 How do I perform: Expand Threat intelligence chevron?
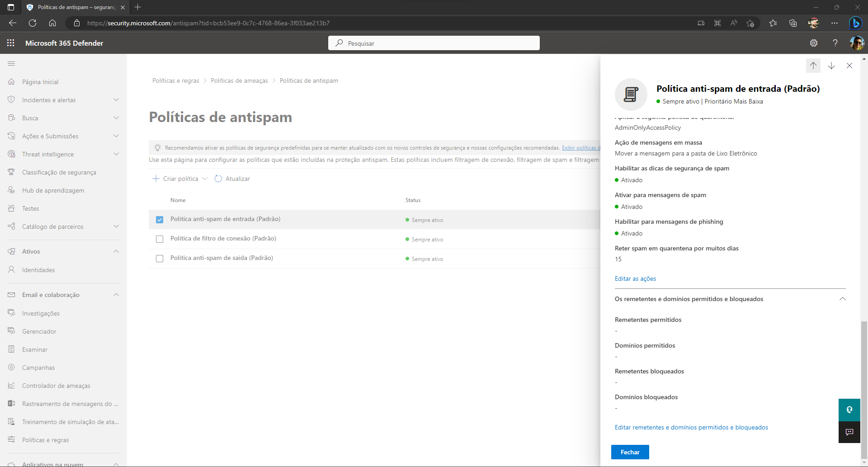pyautogui.click(x=116, y=154)
